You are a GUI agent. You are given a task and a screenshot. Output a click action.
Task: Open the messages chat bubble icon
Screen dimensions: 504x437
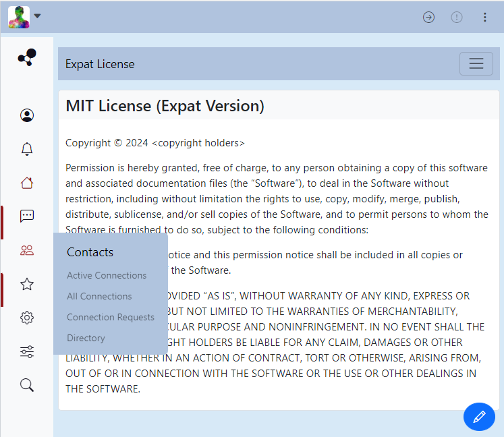pyautogui.click(x=27, y=216)
